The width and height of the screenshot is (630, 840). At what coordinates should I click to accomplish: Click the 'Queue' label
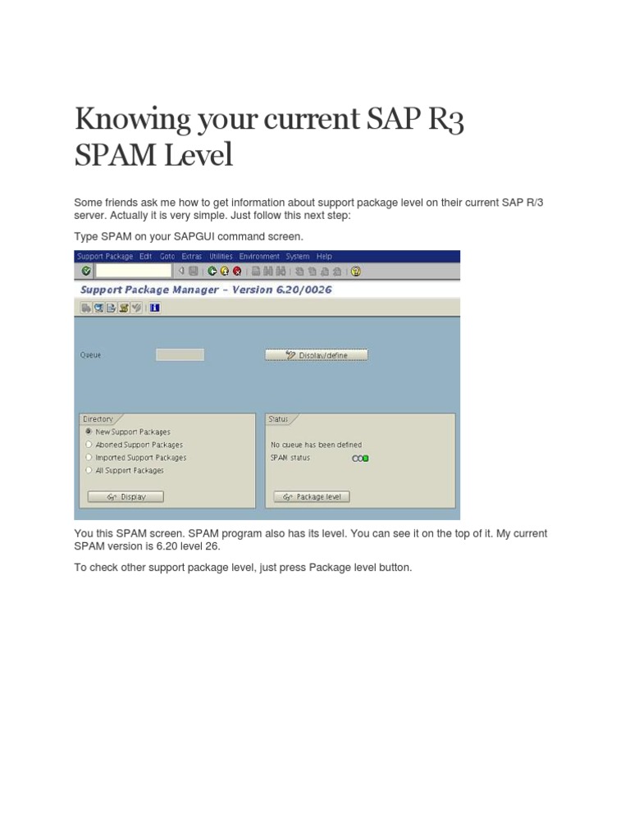[90, 354]
